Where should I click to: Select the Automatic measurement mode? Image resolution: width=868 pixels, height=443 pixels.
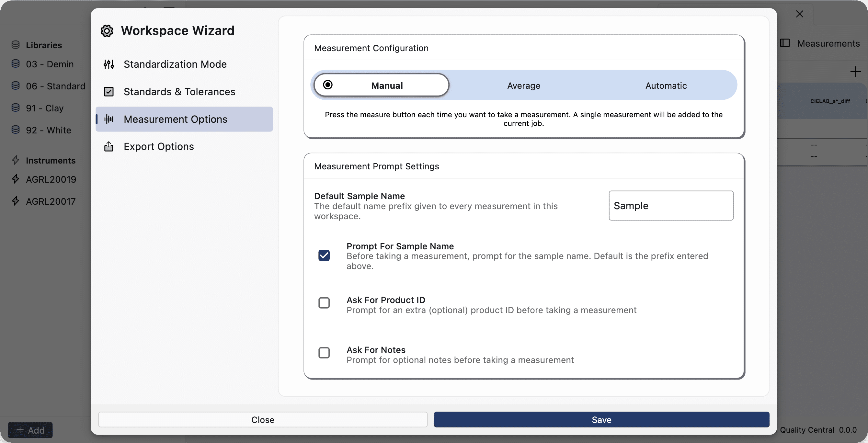(x=666, y=85)
